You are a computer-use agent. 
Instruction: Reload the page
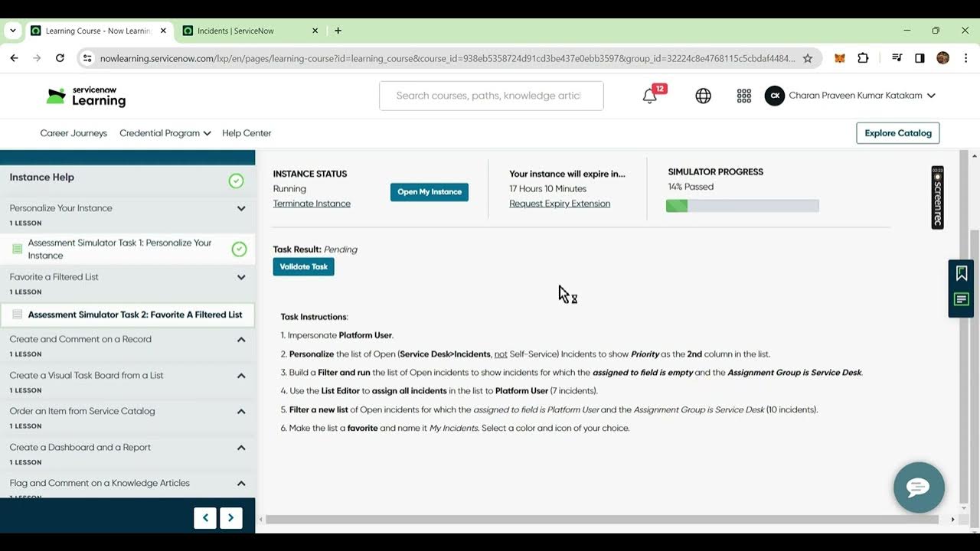[x=60, y=58]
